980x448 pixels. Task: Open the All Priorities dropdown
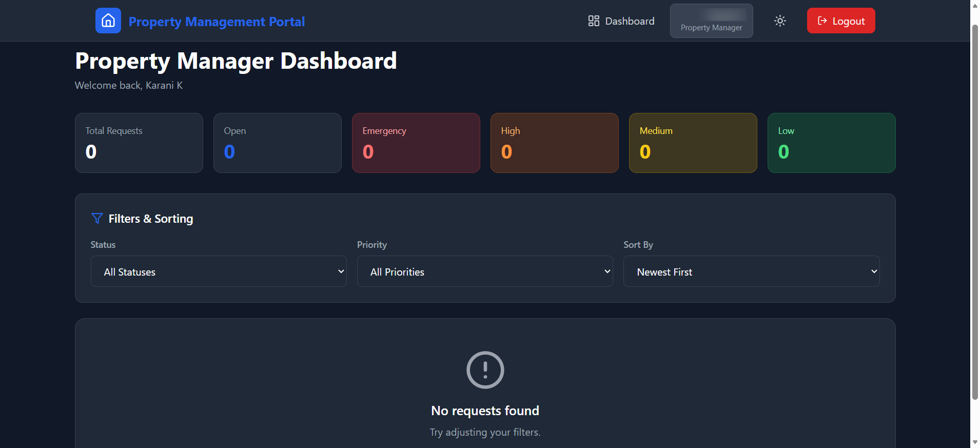click(485, 271)
